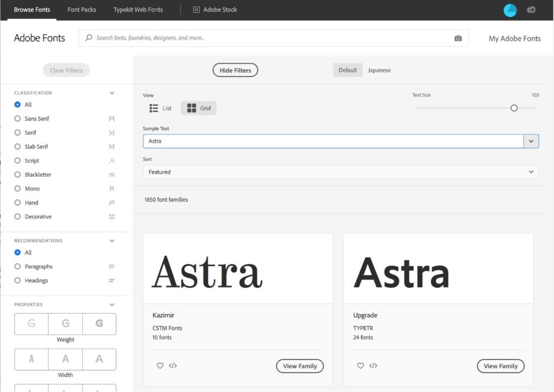Click the Sans Serif sample M glyph
Image resolution: width=554 pixels, height=392 pixels.
(111, 118)
